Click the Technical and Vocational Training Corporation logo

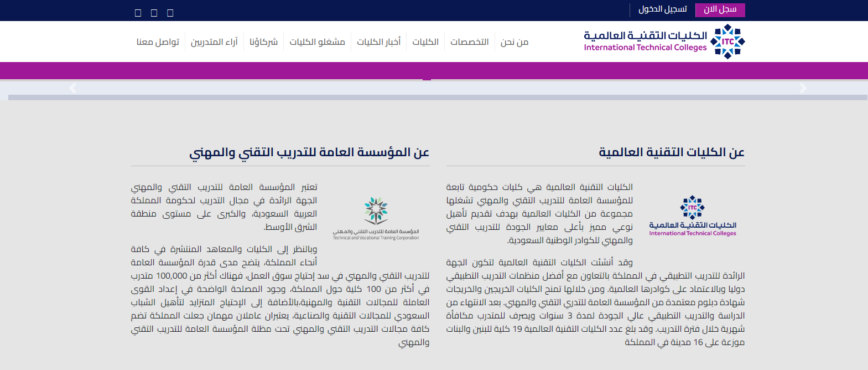click(x=376, y=219)
